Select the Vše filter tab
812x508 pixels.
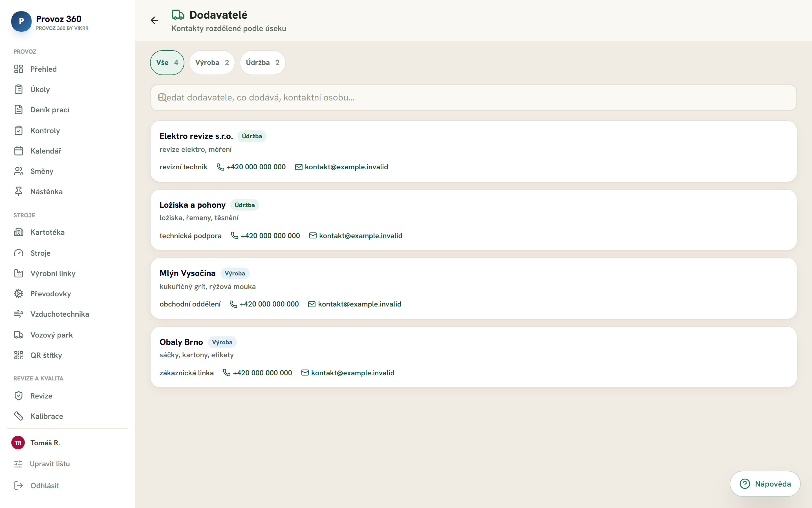[x=167, y=62]
